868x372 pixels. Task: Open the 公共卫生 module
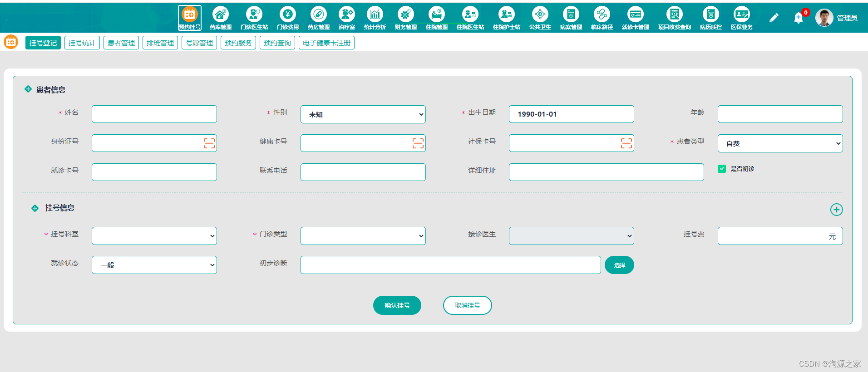coord(540,18)
